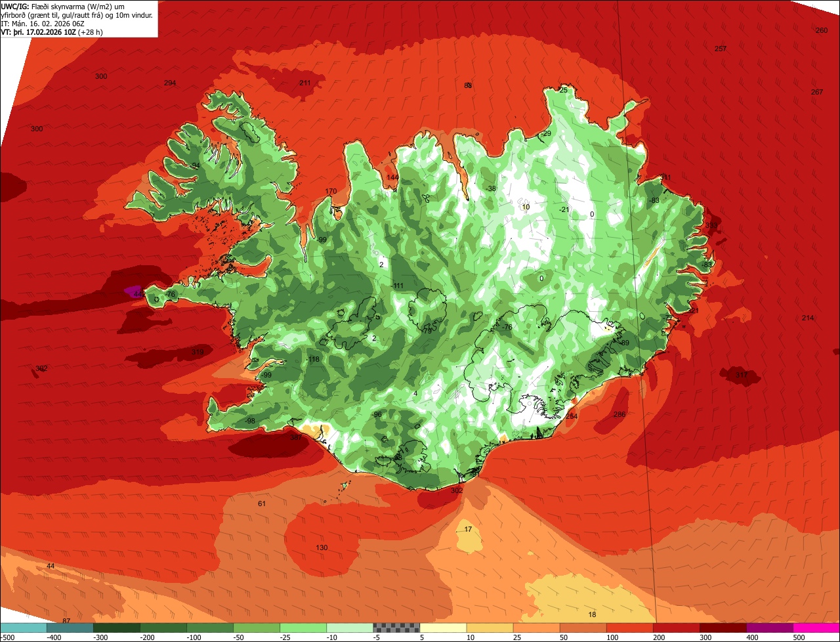The image size is (840, 642).
Task: Click the pale yellow legend swatch between 5 and 10
Action: [x=443, y=628]
